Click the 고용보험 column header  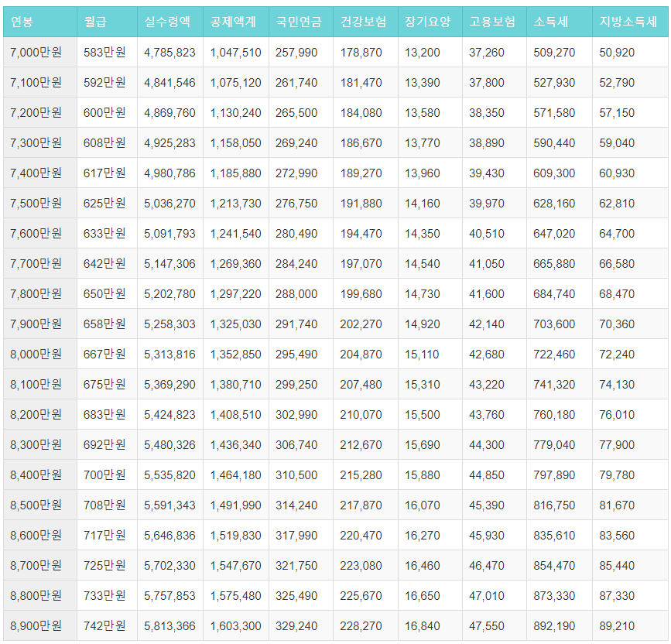(495, 22)
